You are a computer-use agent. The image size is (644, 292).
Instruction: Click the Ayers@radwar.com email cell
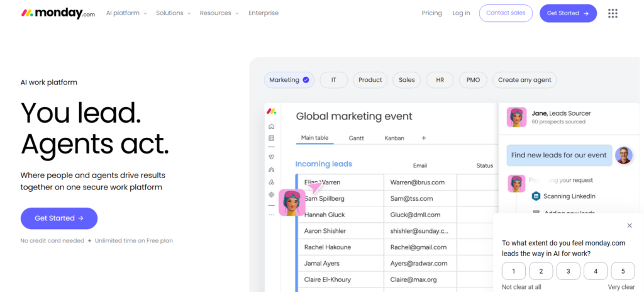[x=420, y=263]
